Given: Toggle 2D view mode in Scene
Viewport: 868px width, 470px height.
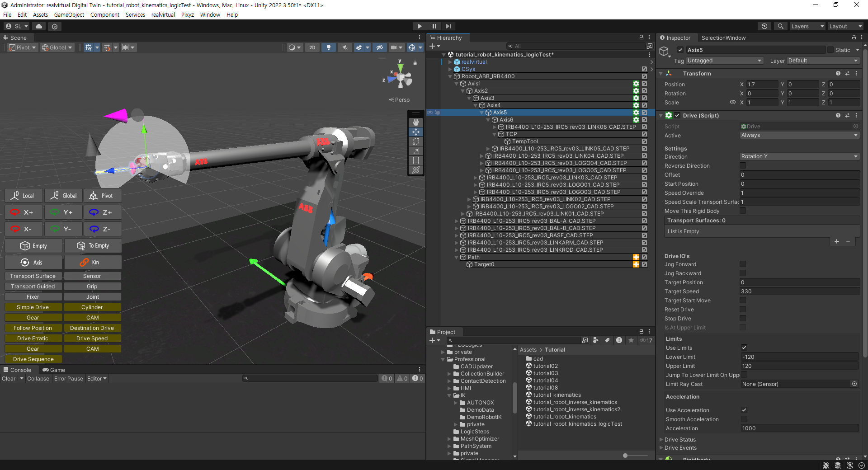Looking at the screenshot, I should coord(312,47).
